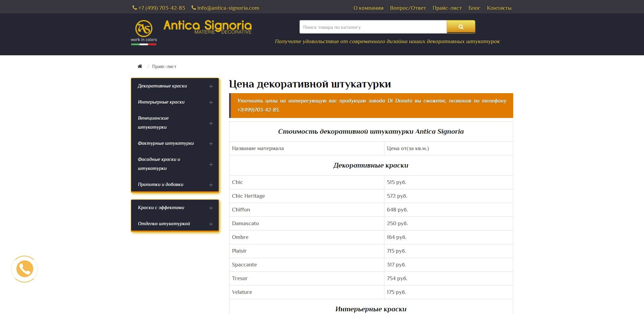644x314 pixels.
Task: Click Прайс-лист breadcrumb text
Action: pos(164,66)
